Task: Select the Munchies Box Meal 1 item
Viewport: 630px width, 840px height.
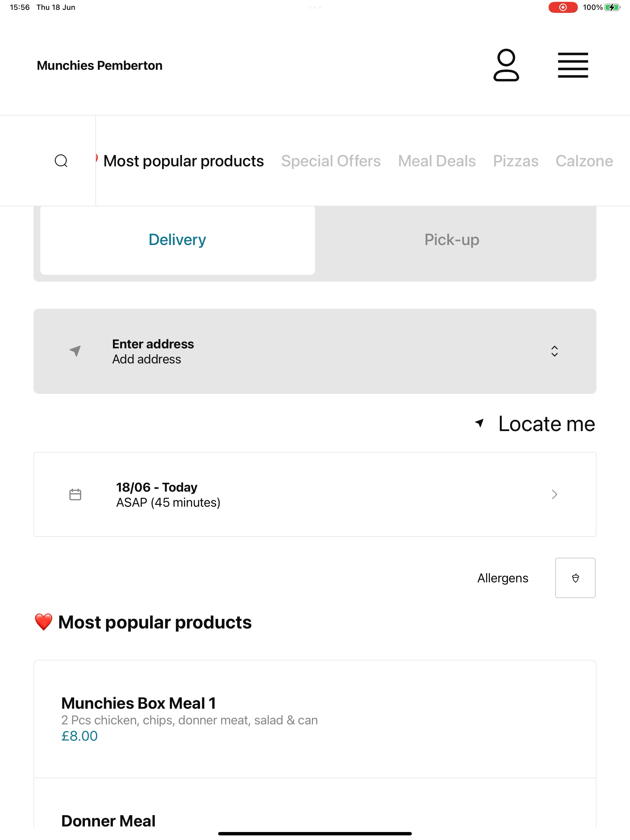Action: 315,719
